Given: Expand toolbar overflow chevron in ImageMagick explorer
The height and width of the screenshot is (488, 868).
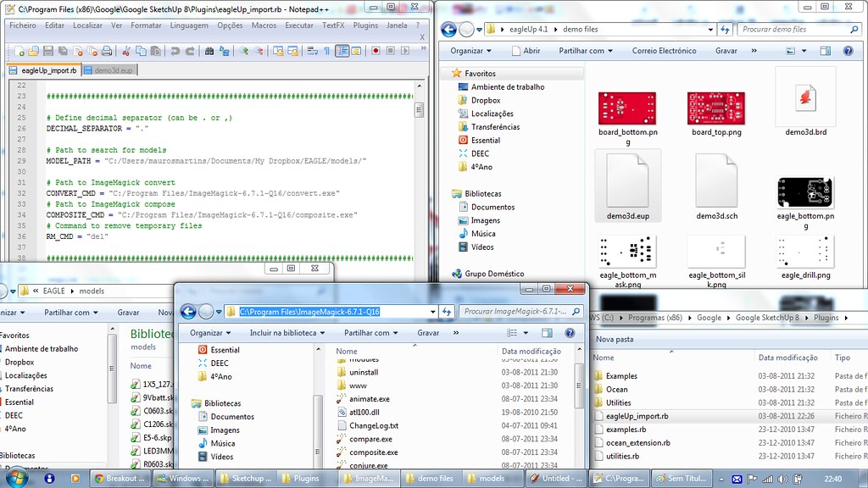Looking at the screenshot, I should point(456,332).
